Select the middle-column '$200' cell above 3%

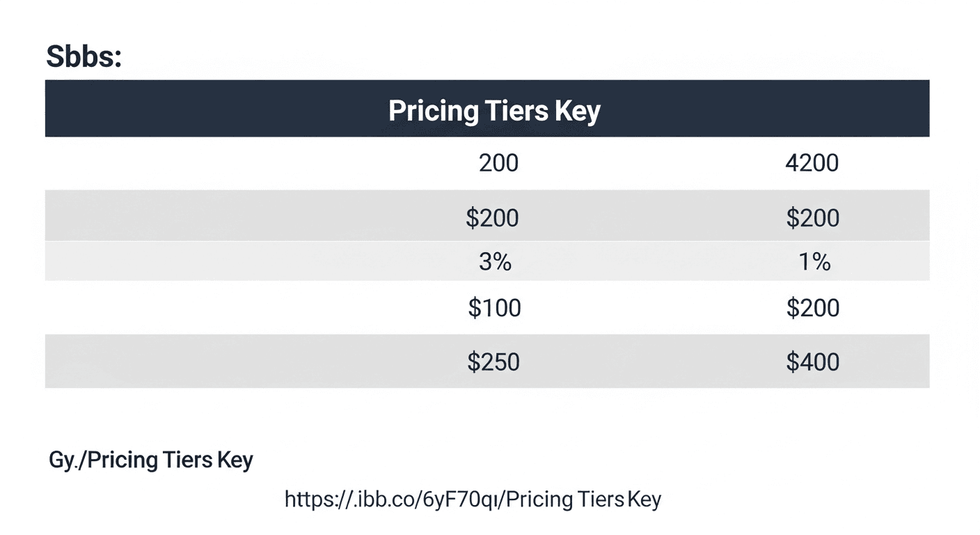pyautogui.click(x=492, y=218)
